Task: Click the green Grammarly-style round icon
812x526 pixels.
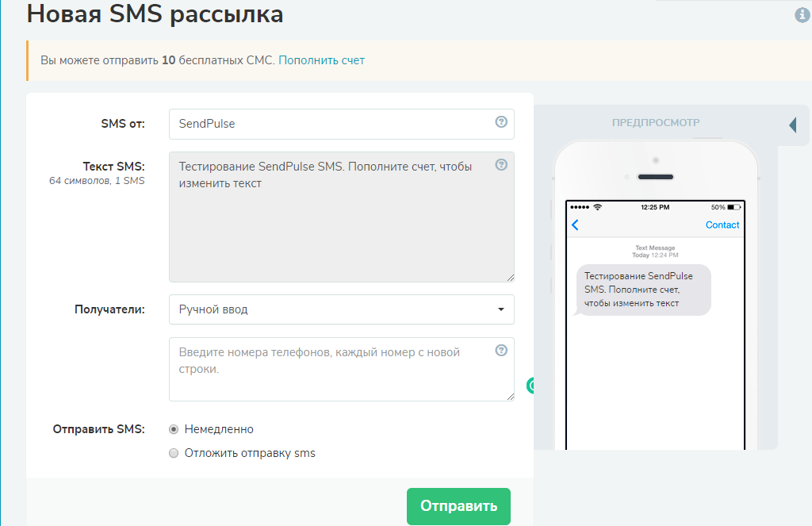Action: tap(530, 386)
